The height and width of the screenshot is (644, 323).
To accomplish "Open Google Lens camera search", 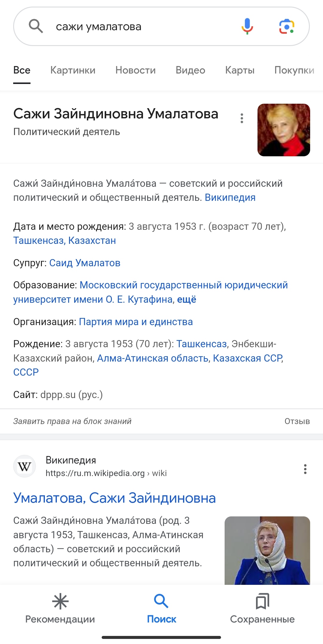I will (x=287, y=27).
